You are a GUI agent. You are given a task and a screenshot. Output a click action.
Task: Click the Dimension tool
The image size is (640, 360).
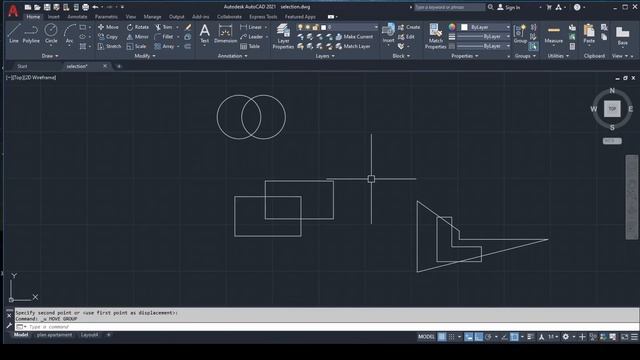coord(225,33)
